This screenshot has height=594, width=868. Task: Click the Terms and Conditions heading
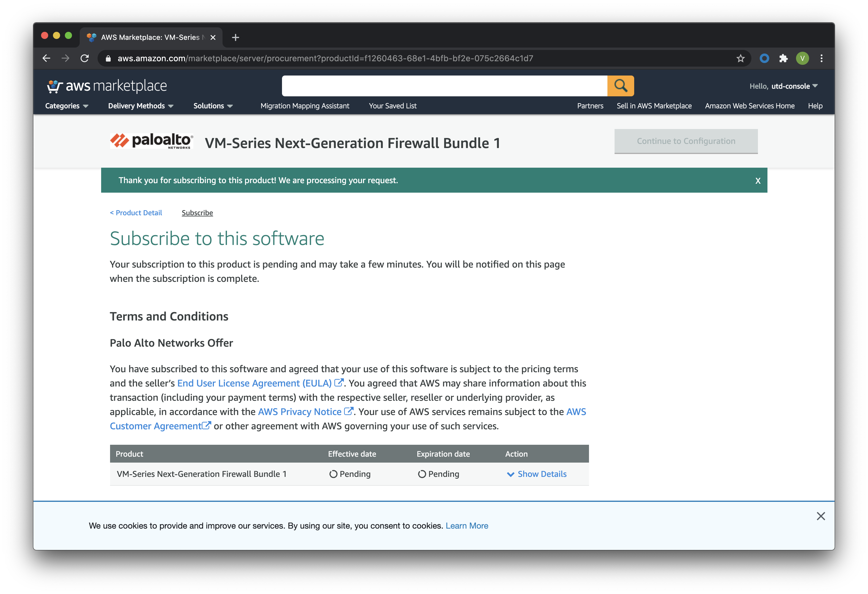(x=169, y=317)
